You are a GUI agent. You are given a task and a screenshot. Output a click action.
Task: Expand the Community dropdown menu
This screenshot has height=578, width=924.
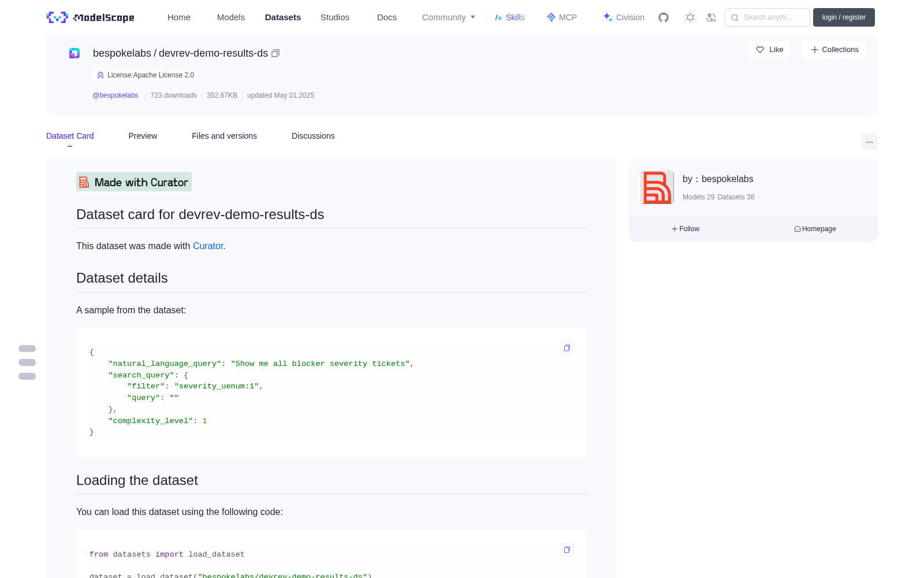tap(449, 17)
